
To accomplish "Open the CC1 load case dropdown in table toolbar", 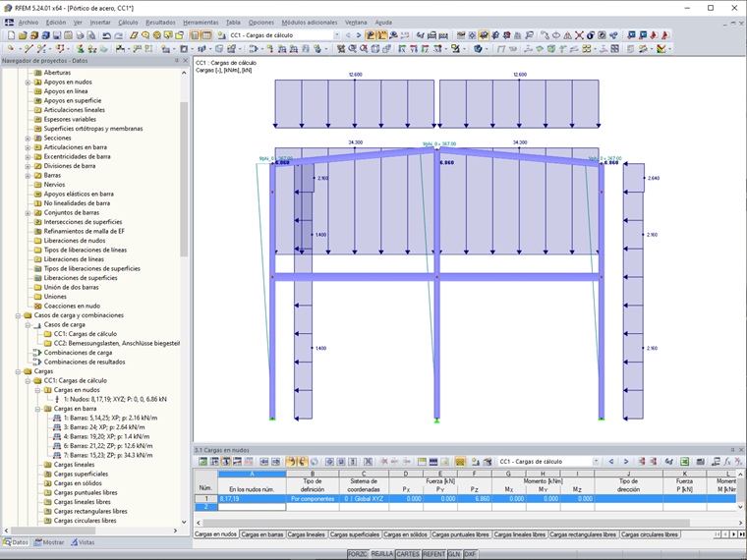I will [596, 462].
